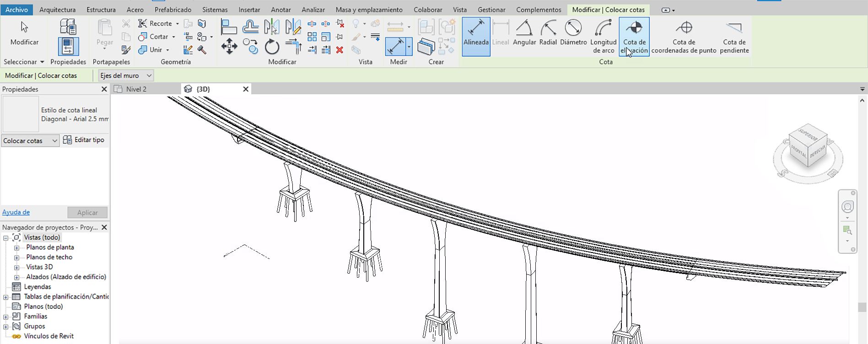Screen dimensions: 868x344
Task: Click the Align tool icon
Action: pyautogui.click(x=228, y=27)
